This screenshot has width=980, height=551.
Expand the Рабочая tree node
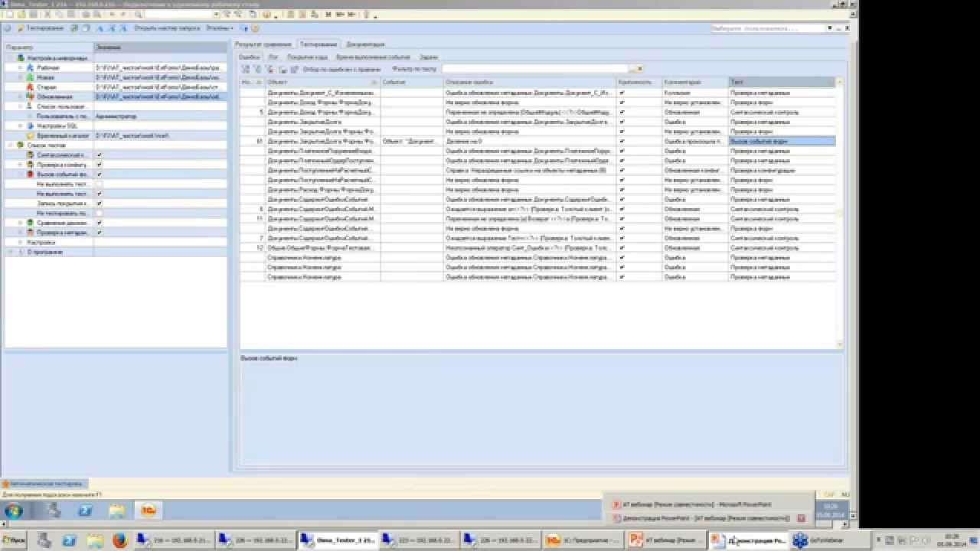click(x=20, y=68)
